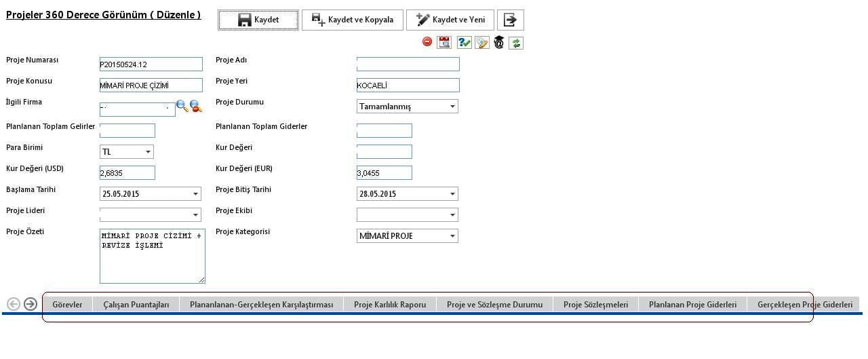Open the Proje Karlılık Raporu tab
The height and width of the screenshot is (359, 868).
(390, 305)
